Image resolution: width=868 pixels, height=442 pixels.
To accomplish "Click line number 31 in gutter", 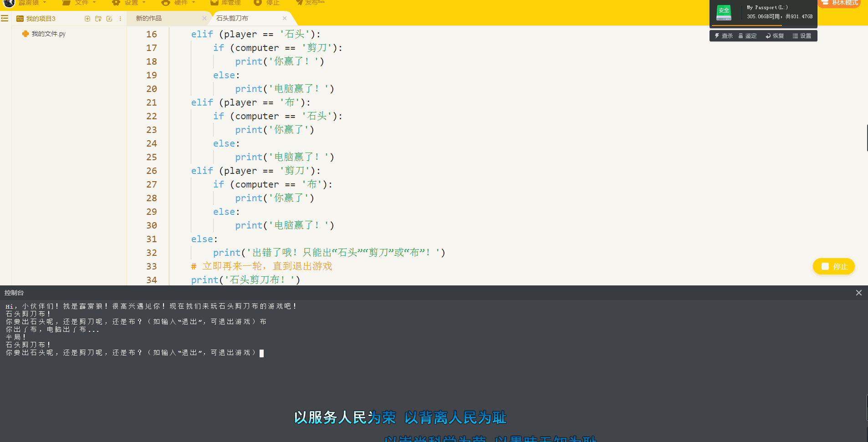I will (152, 239).
